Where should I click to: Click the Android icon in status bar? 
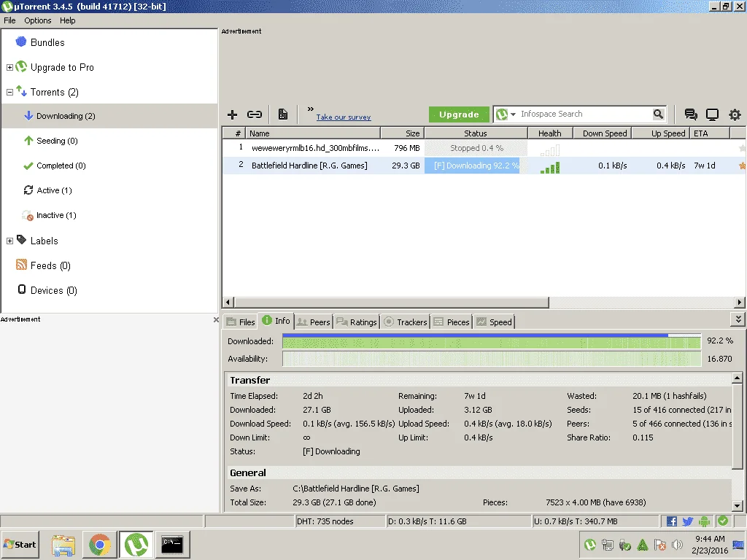[704, 521]
